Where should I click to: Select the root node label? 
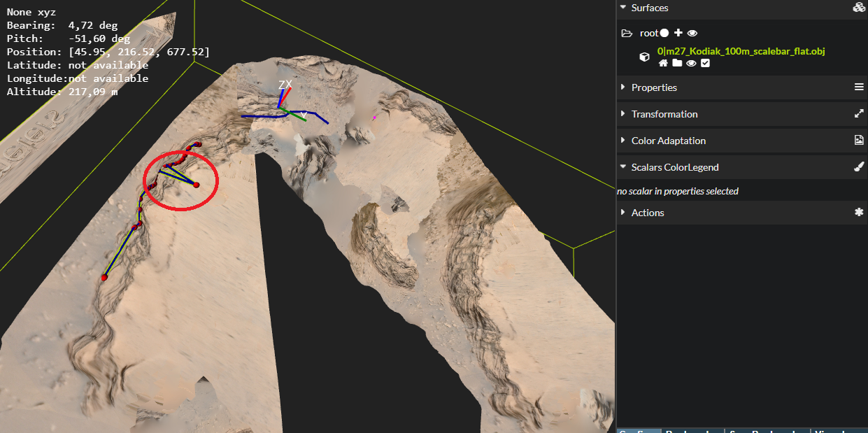tap(649, 33)
